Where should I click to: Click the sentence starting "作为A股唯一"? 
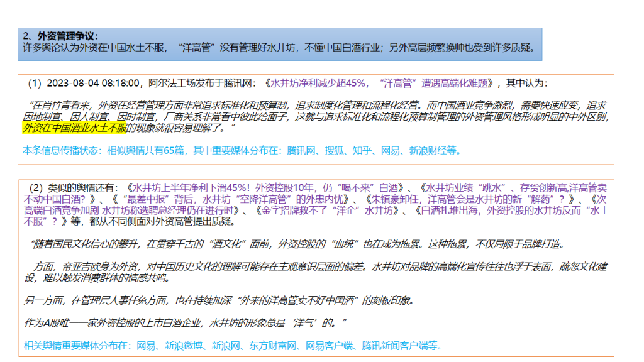click(186, 323)
